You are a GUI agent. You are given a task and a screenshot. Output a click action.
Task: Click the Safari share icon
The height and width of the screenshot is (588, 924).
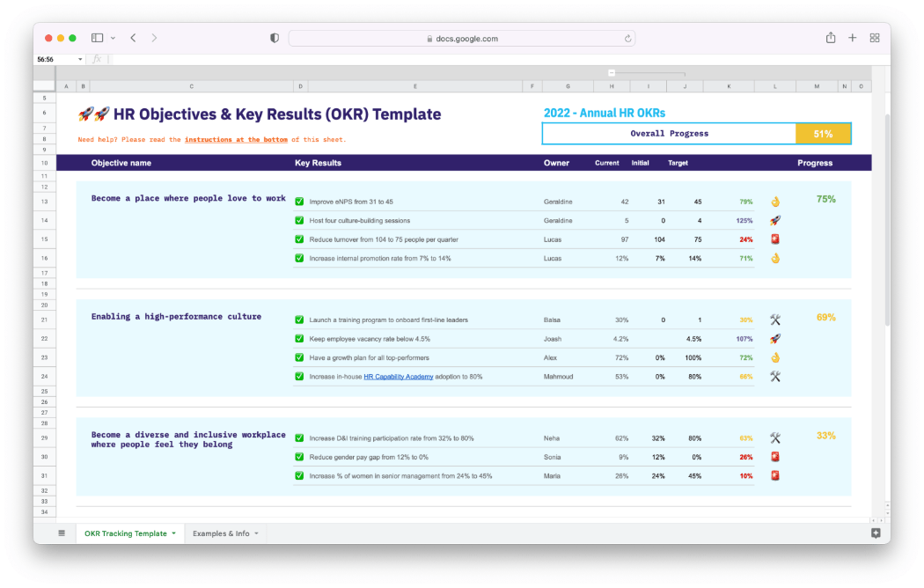(x=830, y=38)
